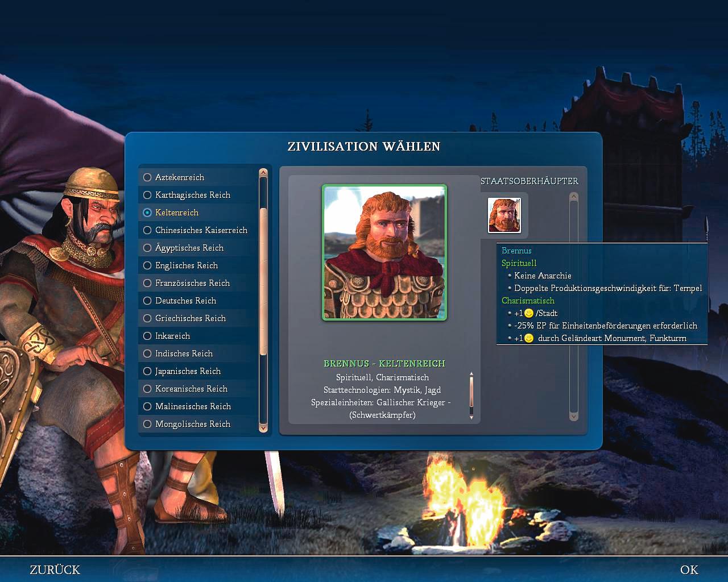Click the 'Brennus' name in the tooltip
The height and width of the screenshot is (582, 728).
click(516, 251)
